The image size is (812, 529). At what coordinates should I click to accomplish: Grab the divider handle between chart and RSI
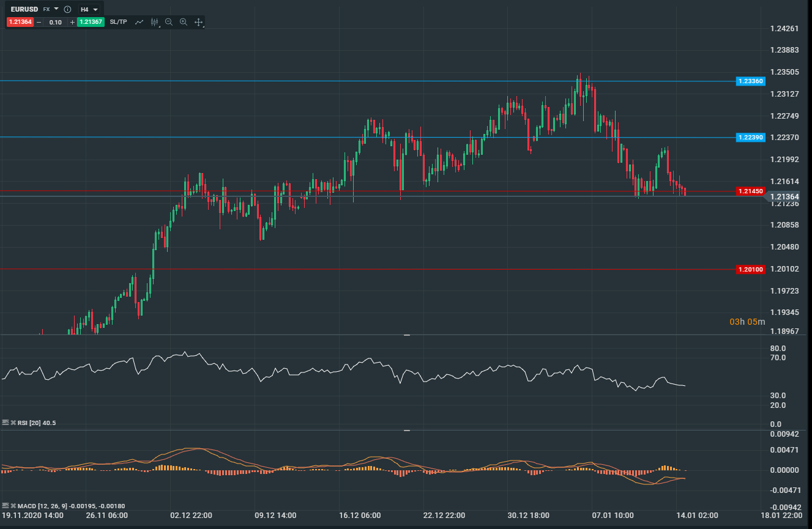point(406,335)
